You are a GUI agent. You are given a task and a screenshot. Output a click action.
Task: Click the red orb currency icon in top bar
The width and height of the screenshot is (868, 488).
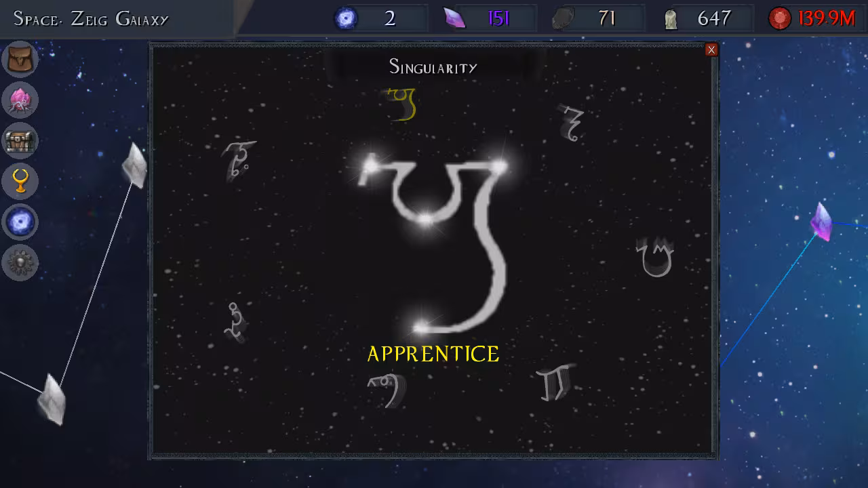tap(780, 18)
